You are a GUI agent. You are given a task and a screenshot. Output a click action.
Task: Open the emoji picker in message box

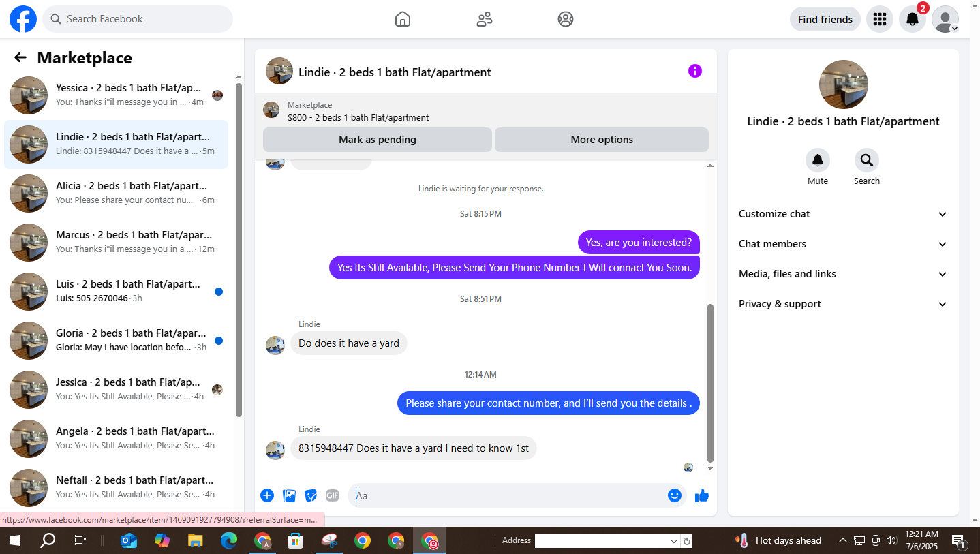pyautogui.click(x=675, y=495)
